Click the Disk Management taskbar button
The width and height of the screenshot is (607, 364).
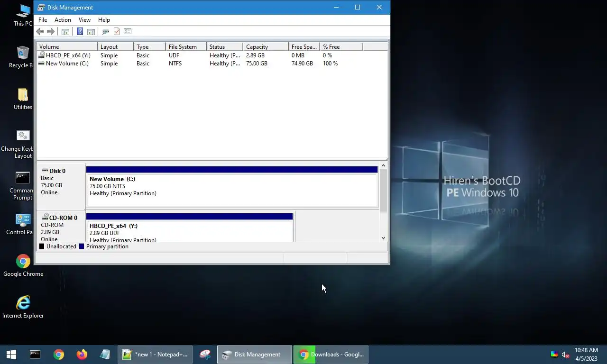(255, 355)
